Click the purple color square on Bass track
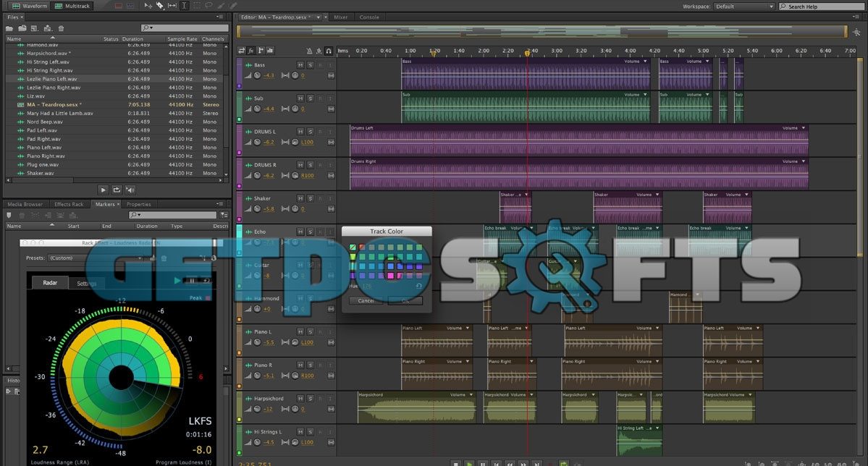 [239, 86]
